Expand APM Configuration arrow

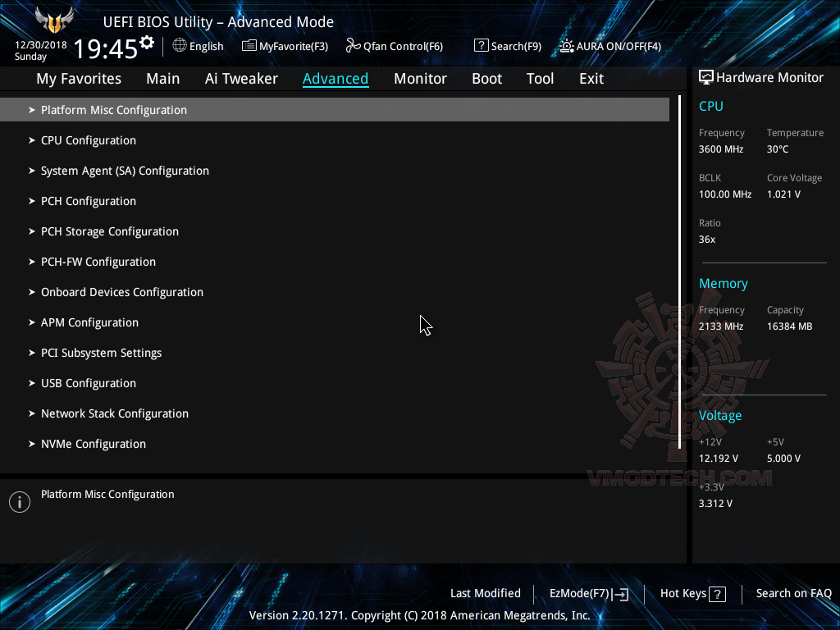coord(32,322)
